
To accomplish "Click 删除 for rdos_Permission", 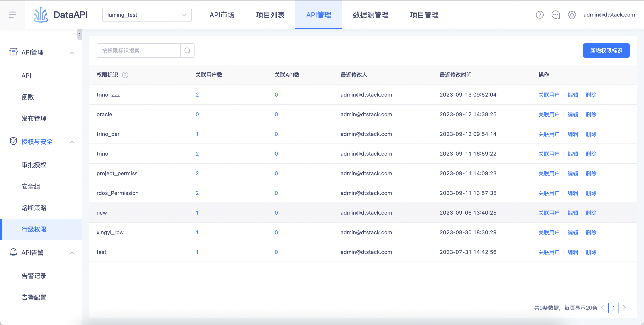I will [x=591, y=193].
